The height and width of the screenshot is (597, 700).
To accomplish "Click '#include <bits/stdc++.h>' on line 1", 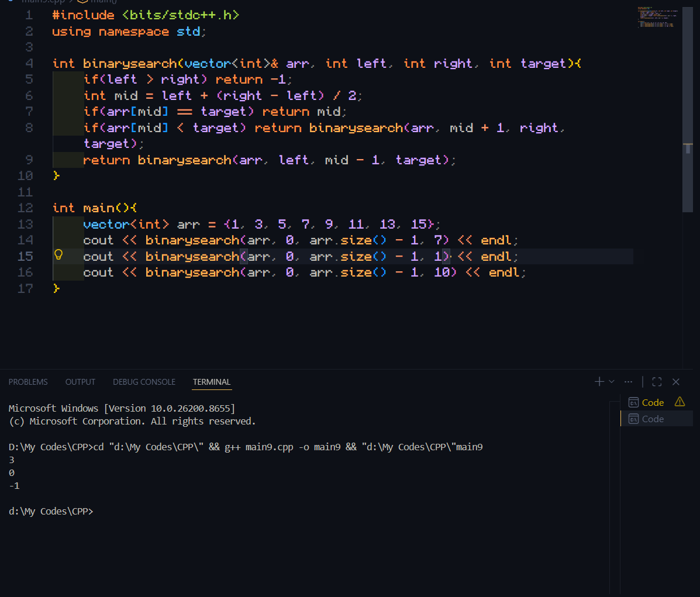I will [146, 15].
